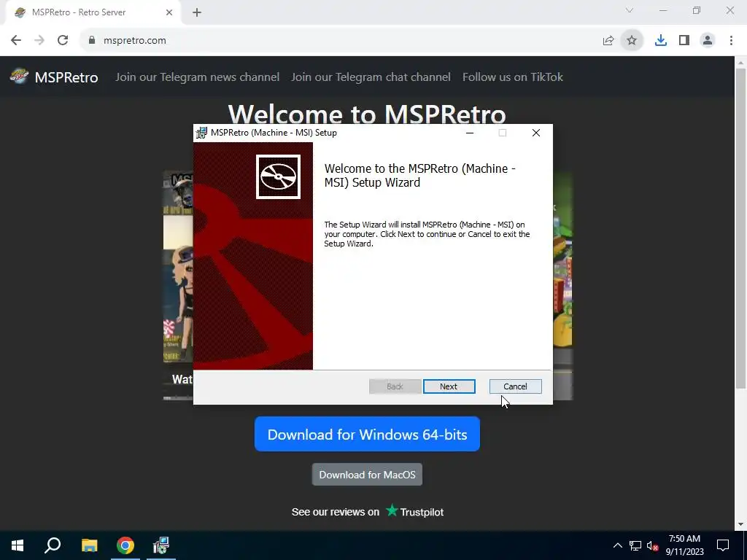Click the Download for MacOS button
Viewport: 747px width, 560px height.
tap(367, 474)
